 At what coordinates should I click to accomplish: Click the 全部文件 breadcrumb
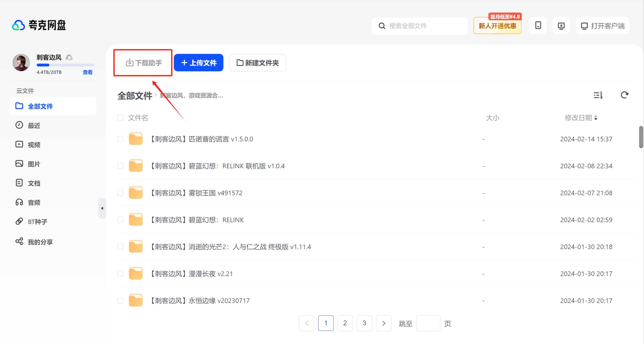click(x=135, y=96)
